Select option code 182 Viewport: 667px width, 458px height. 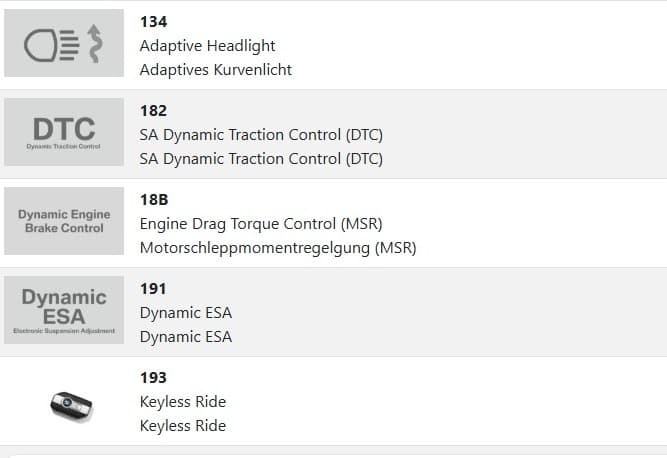(x=153, y=110)
